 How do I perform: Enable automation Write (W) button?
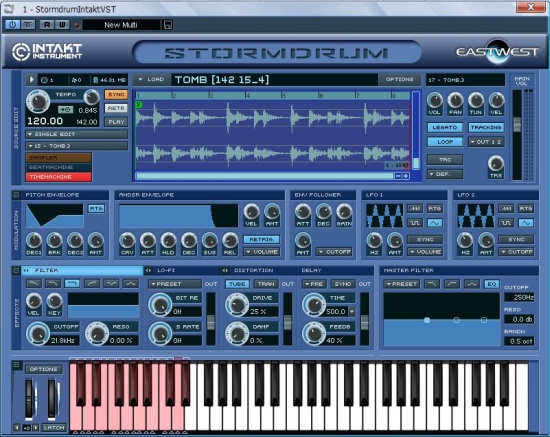(x=62, y=25)
